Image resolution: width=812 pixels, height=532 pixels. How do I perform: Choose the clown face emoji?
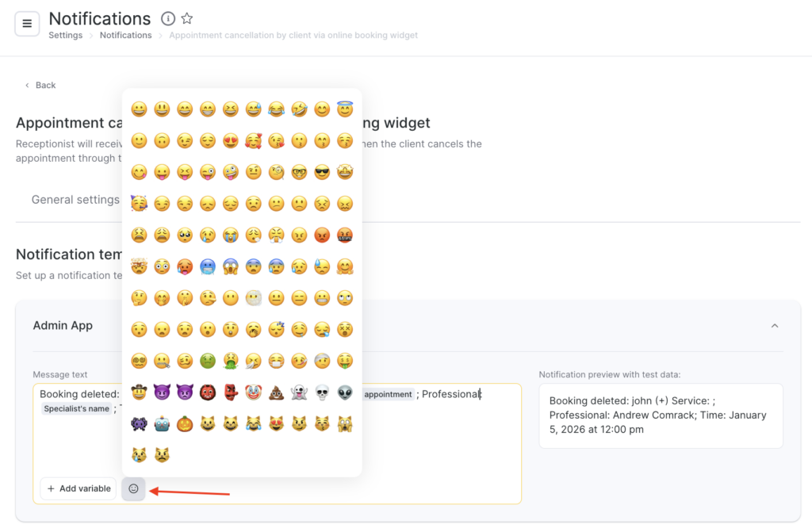coord(253,393)
